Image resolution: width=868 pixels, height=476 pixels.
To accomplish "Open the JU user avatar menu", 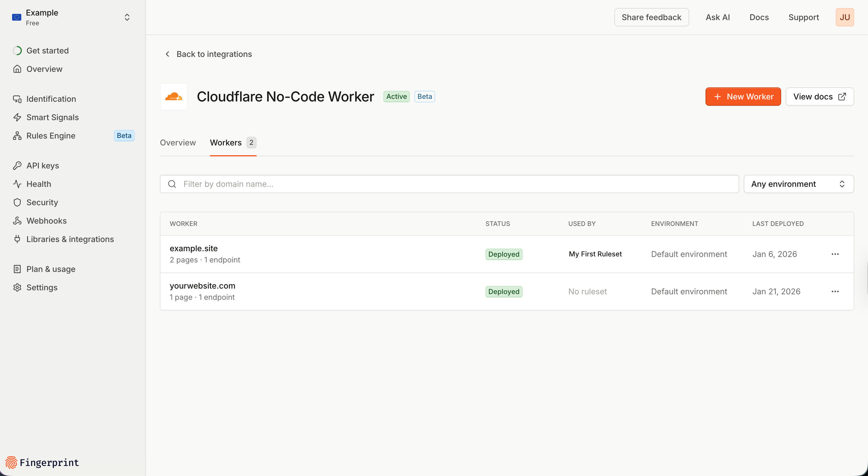I will (x=844, y=17).
